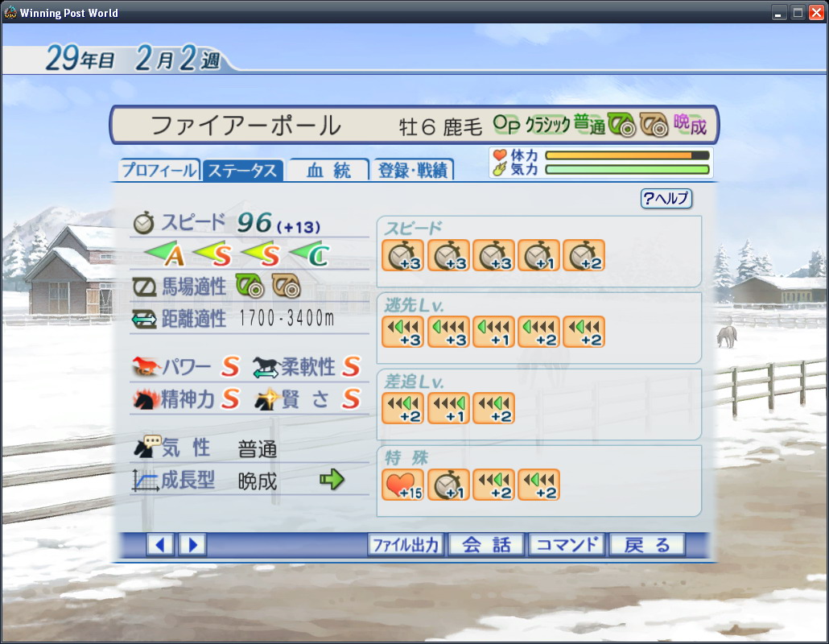
Task: Open the 登録・戦績 tab
Action: (x=413, y=170)
